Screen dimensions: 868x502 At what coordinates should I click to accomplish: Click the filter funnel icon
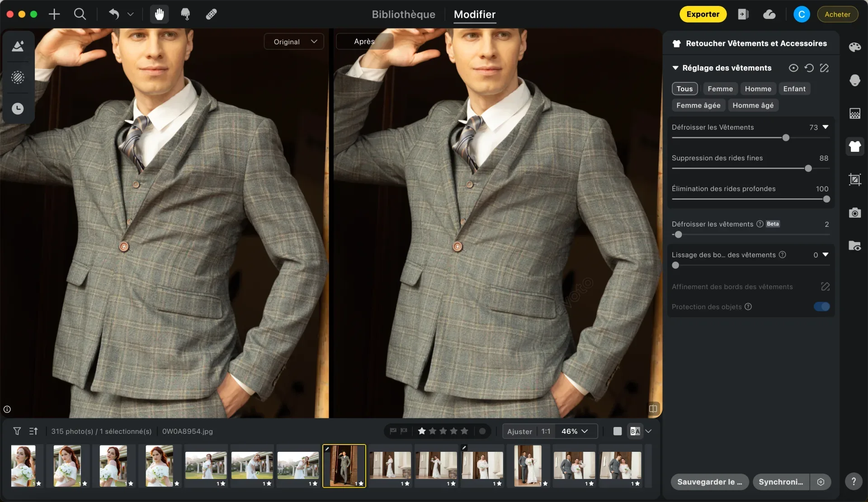tap(17, 431)
